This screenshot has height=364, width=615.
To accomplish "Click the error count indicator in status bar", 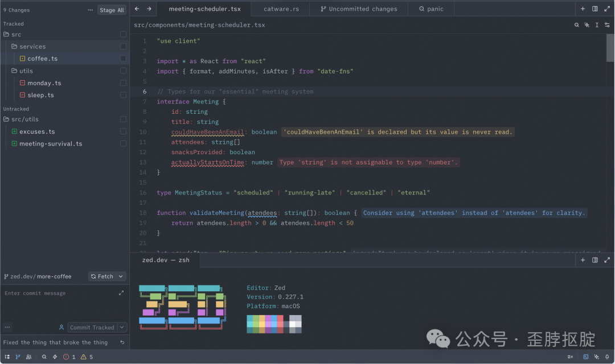I will [69, 357].
